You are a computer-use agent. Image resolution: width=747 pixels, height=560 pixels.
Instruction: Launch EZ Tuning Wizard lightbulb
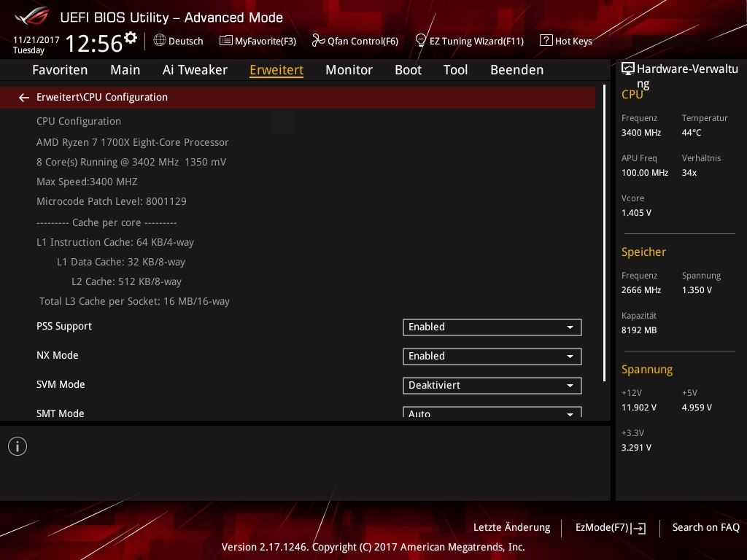[x=420, y=41]
